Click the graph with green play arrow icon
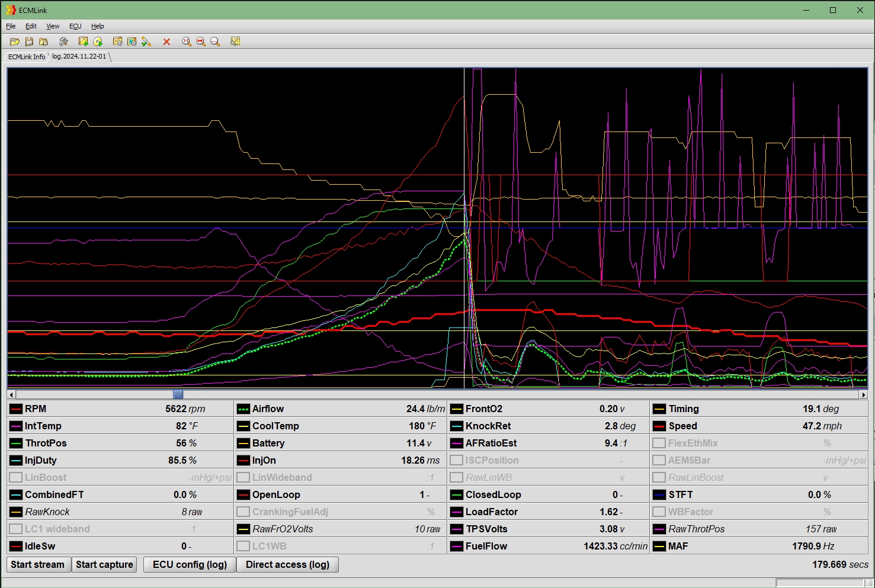This screenshot has width=875, height=588. (x=84, y=41)
